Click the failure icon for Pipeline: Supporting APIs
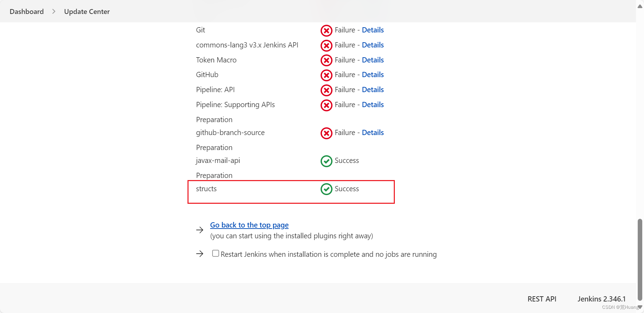644x313 pixels. 326,105
